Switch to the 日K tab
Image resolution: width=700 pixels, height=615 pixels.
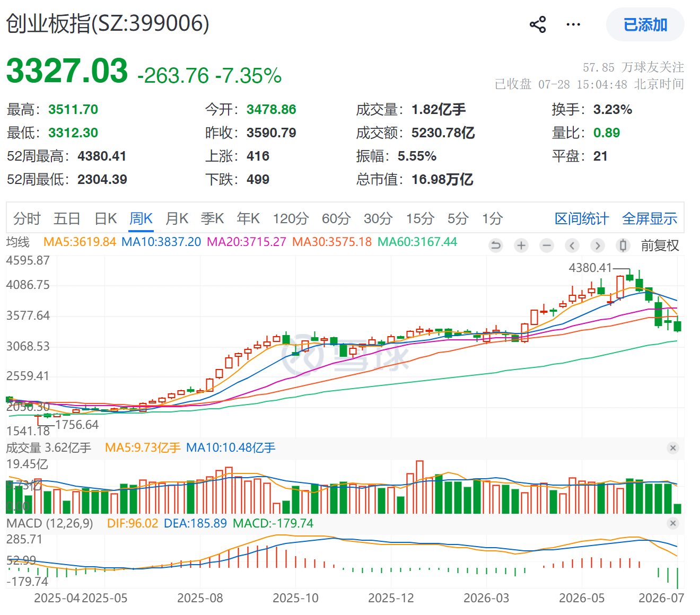pos(106,218)
